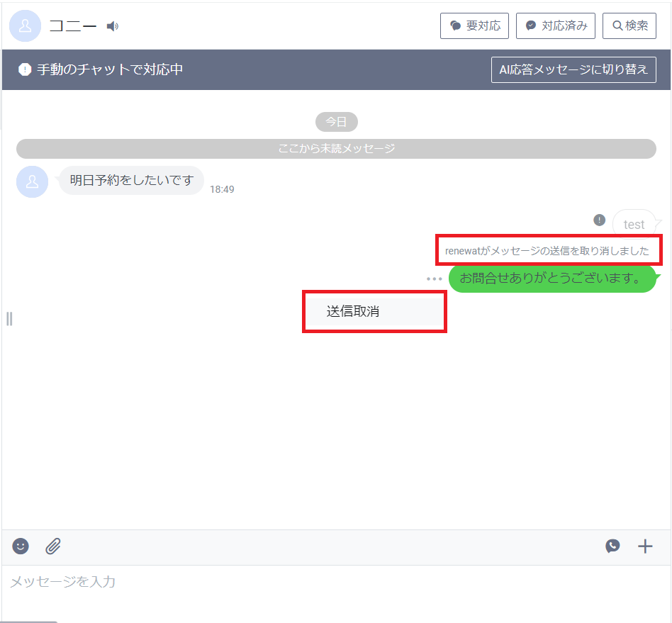Click the ここから未読メッセージ divider label
Image resolution: width=672 pixels, height=623 pixels.
pos(337,149)
